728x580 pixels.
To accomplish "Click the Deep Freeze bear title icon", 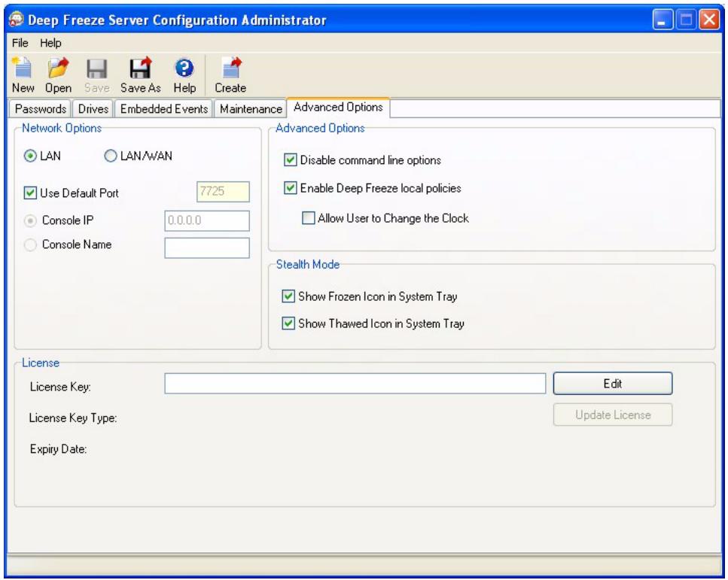I will pyautogui.click(x=17, y=20).
